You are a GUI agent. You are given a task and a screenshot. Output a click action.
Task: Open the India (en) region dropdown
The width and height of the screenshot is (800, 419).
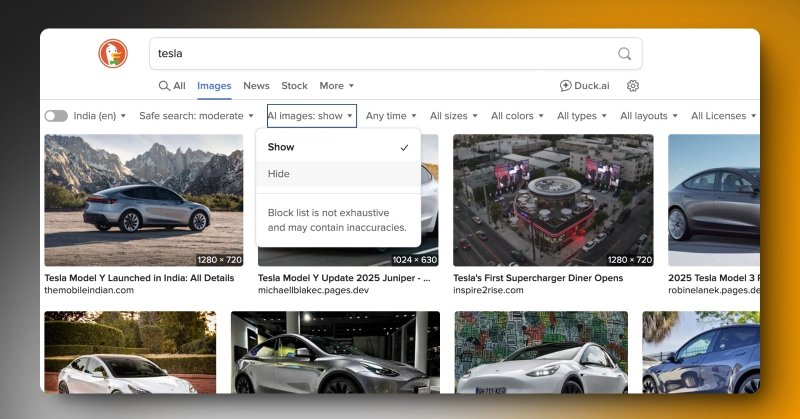99,116
